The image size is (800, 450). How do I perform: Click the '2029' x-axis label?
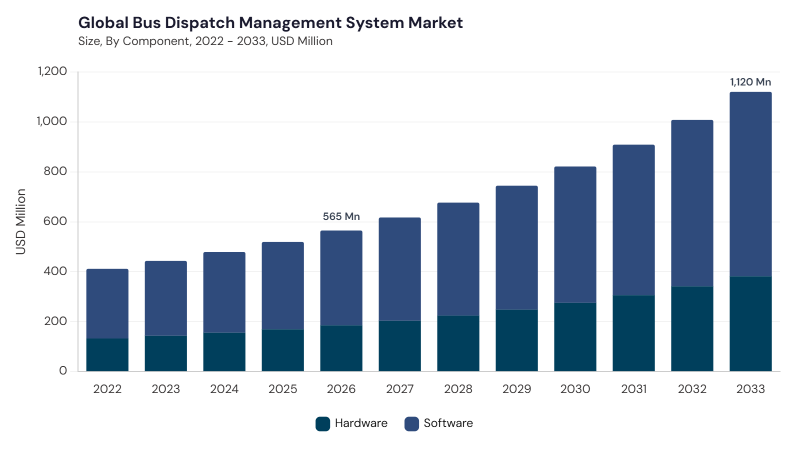(x=516, y=389)
